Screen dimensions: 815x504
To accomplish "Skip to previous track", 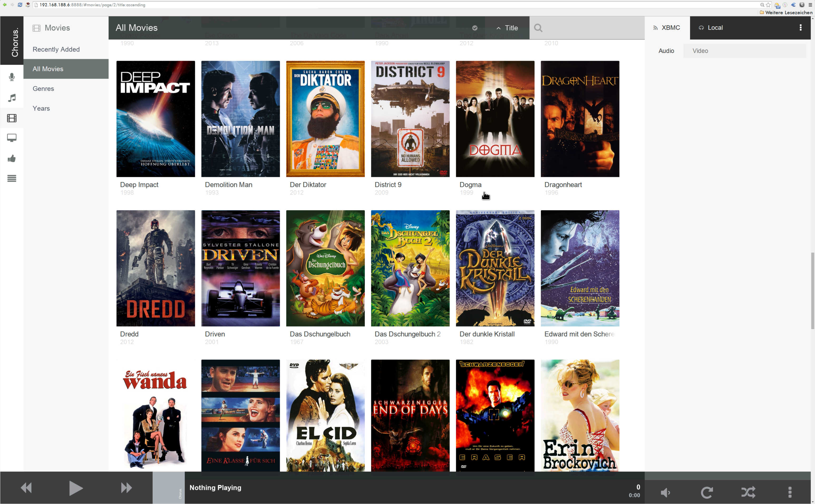I will pos(26,488).
